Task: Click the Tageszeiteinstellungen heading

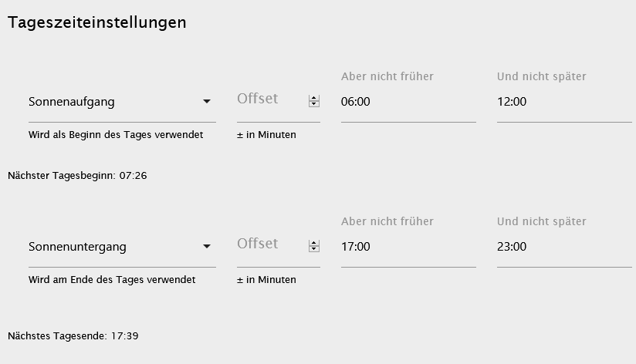Action: 97,22
